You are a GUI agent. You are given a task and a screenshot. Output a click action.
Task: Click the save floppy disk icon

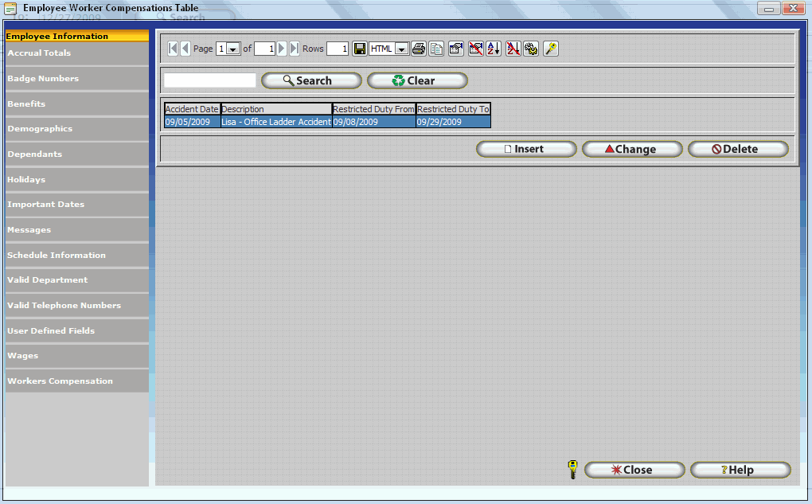click(360, 49)
